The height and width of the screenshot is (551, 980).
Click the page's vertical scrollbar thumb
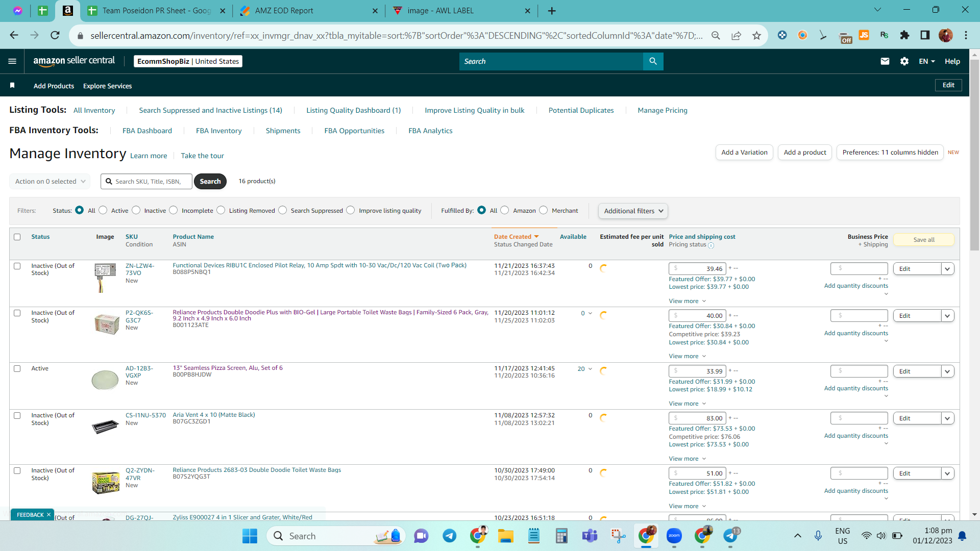pos(974,155)
